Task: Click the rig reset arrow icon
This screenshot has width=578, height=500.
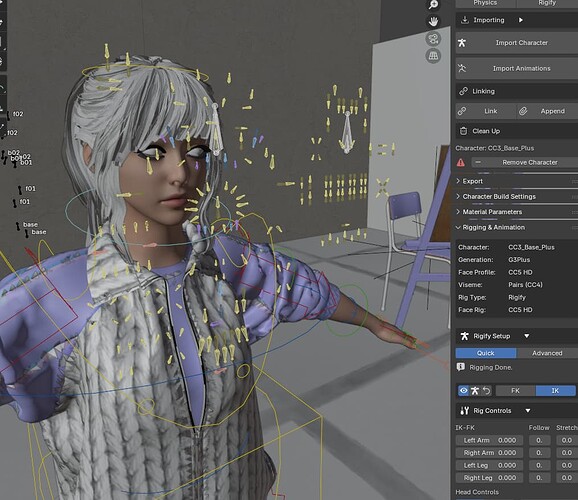Action: click(487, 390)
